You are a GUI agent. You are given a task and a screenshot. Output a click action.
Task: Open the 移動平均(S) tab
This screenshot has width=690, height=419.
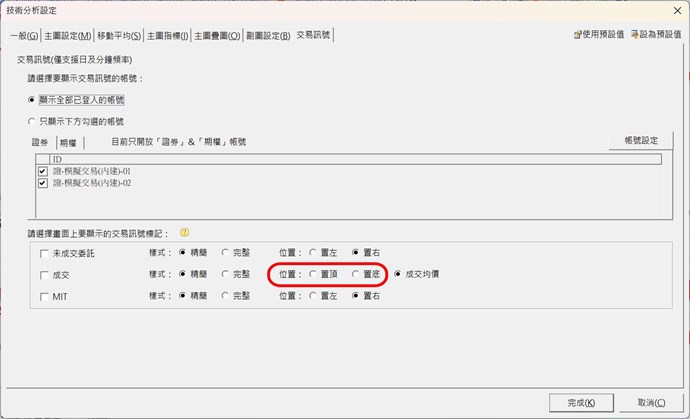pyautogui.click(x=119, y=36)
